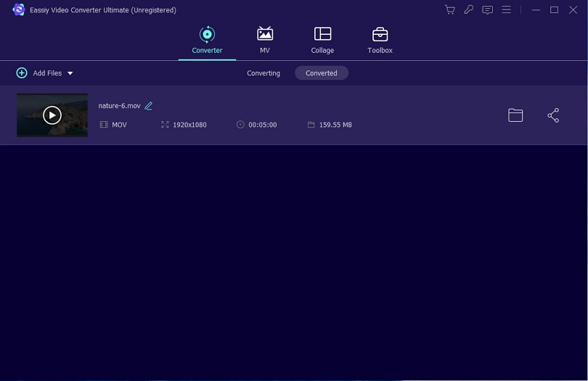Image resolution: width=588 pixels, height=381 pixels.
Task: Click the 159.55 MB file size
Action: 335,125
